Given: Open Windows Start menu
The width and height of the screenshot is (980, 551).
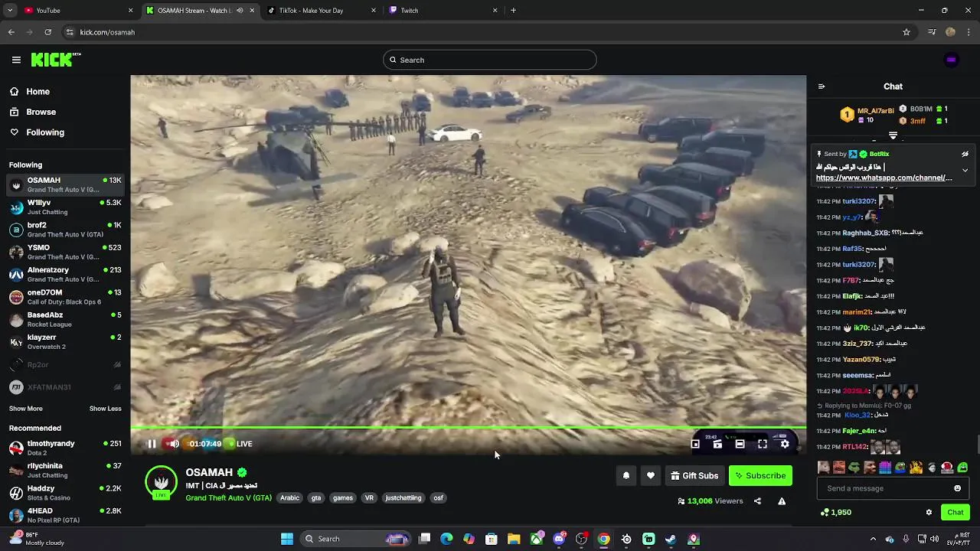Looking at the screenshot, I should [287, 539].
